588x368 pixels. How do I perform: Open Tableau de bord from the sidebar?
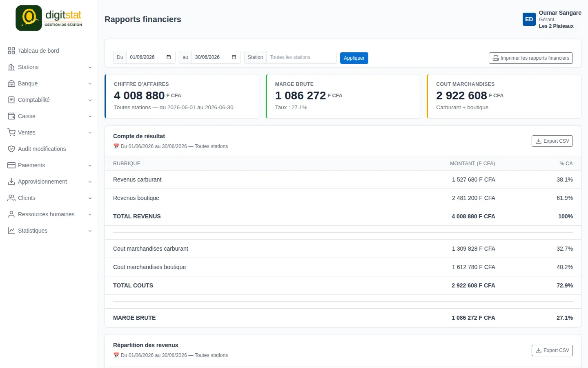(49, 51)
